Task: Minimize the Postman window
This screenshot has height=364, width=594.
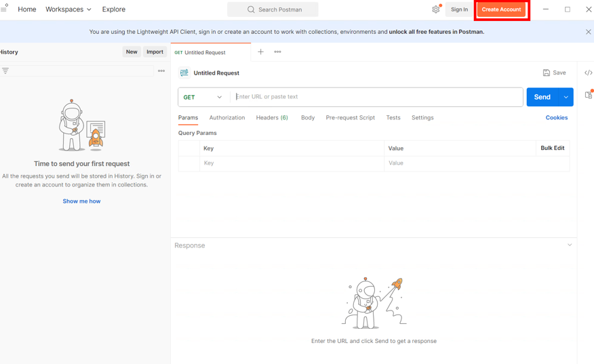Action: coord(545,9)
